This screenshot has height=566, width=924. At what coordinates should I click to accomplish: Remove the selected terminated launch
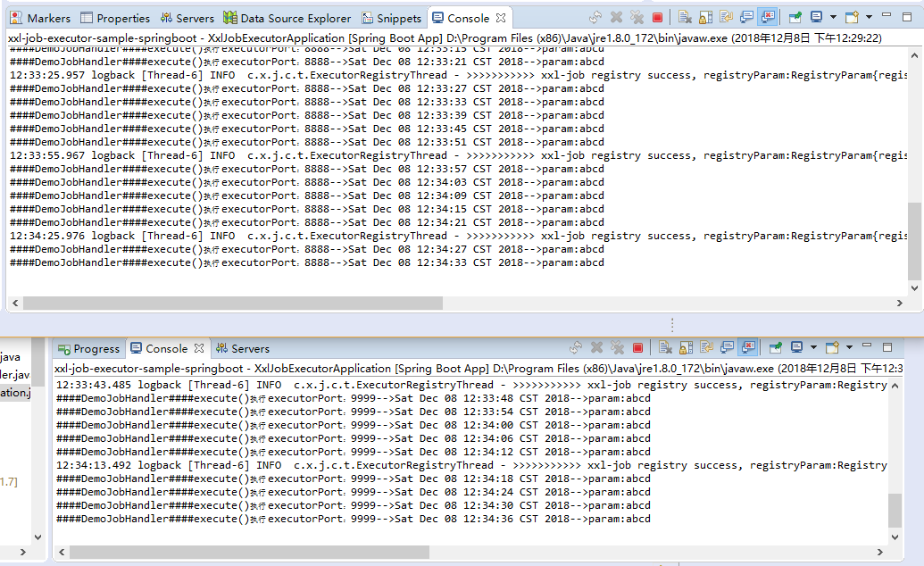point(615,16)
